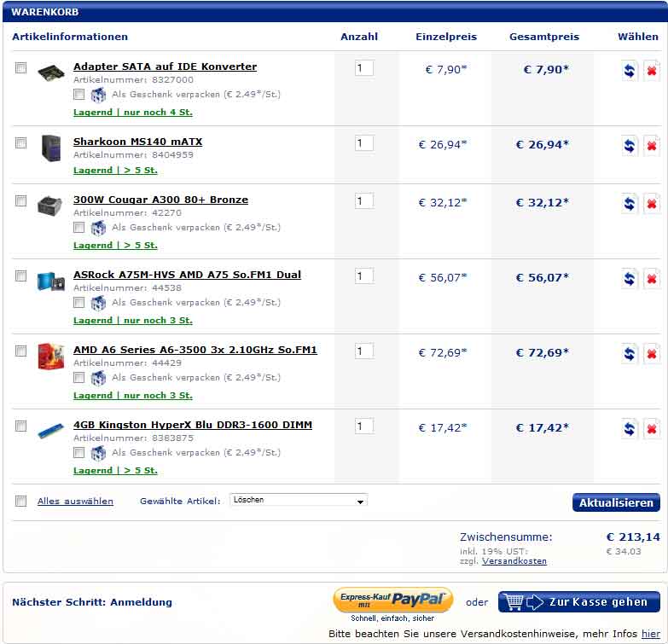Enable gift wrapping for AMD A6-3500
Screen dimensions: 668x644
[78, 377]
